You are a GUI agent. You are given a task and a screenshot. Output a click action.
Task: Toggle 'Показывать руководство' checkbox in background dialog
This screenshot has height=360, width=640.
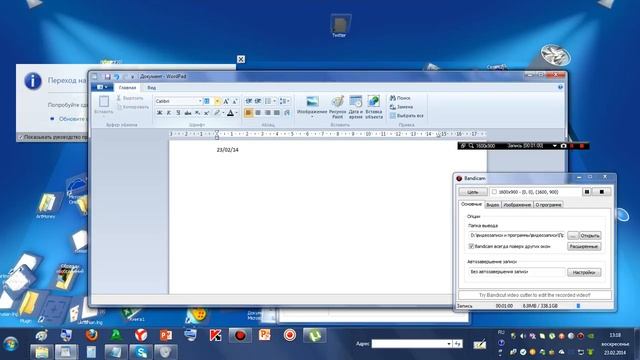20,137
